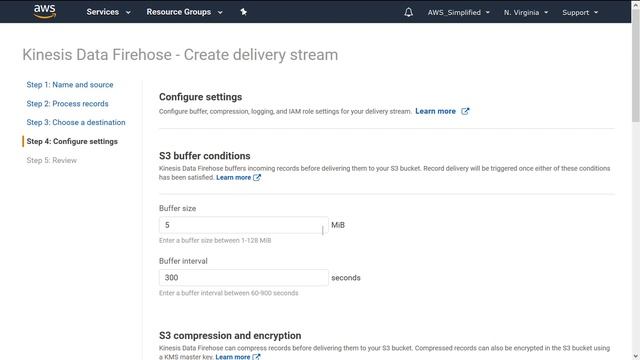Click the 'Enter a buffer interval between 60-900 seconds' hint
Image resolution: width=640 pixels, height=360 pixels.
pos(229,293)
